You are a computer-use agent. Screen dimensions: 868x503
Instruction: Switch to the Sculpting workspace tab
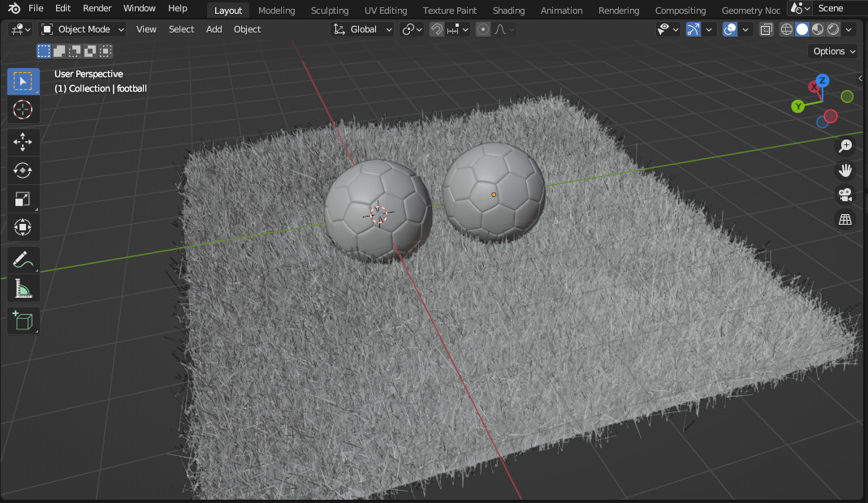330,11
